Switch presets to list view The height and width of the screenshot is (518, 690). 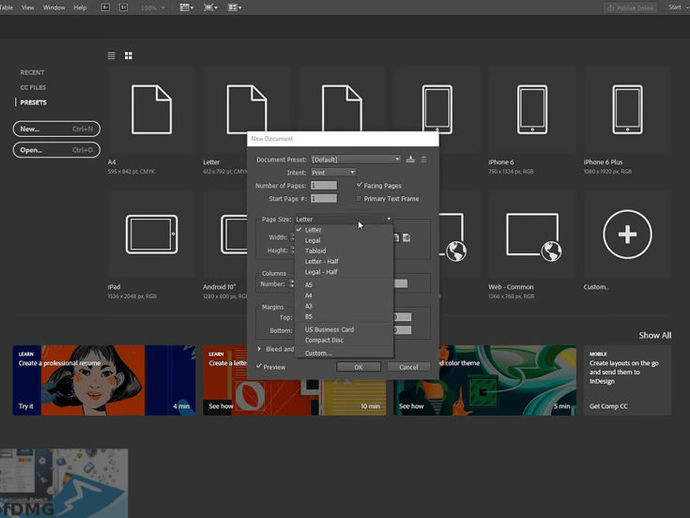coord(111,55)
